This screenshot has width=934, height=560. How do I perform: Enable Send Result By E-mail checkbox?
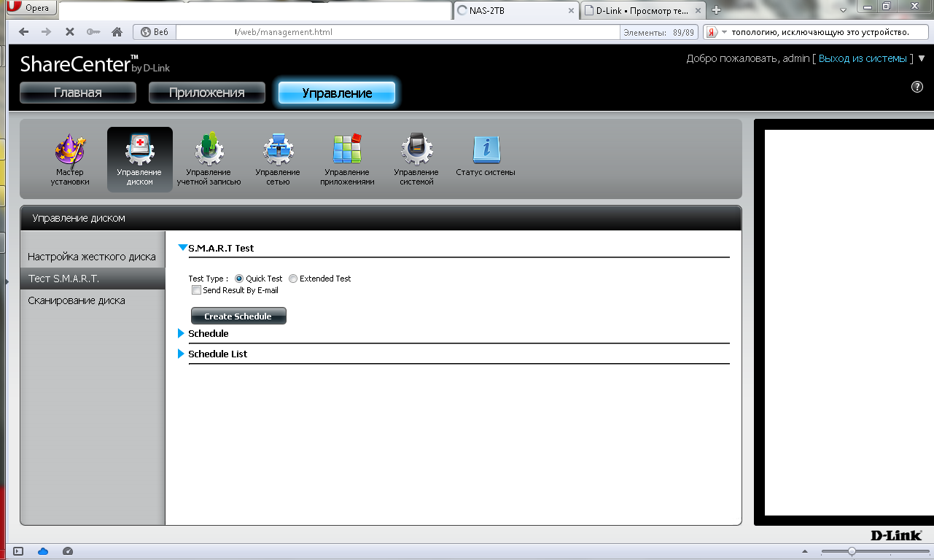click(196, 290)
